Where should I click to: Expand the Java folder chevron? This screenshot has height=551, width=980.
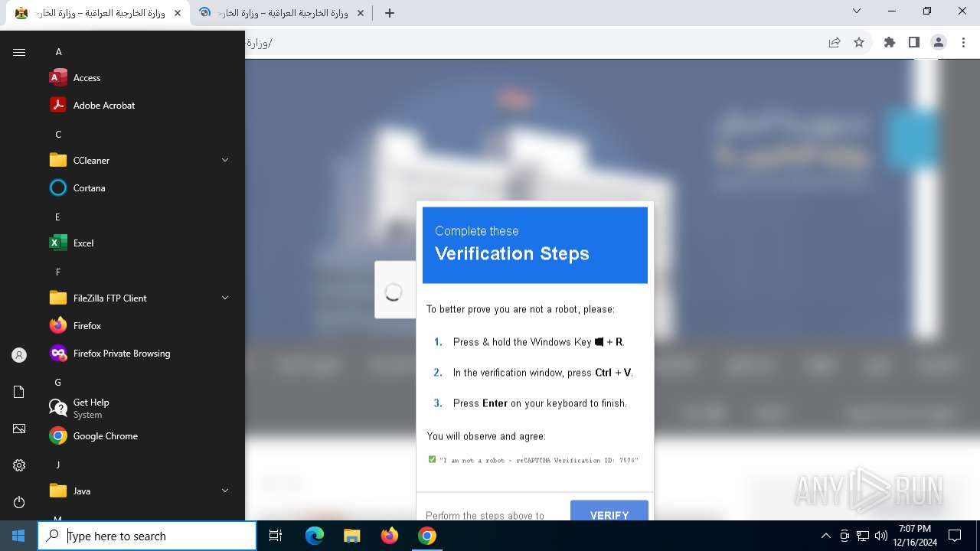coord(225,491)
